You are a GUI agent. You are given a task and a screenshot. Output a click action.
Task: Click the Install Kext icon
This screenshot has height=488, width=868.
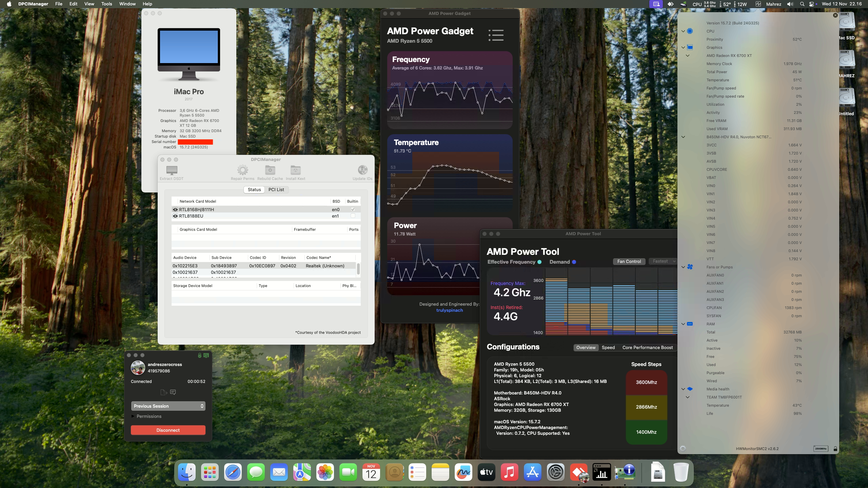point(295,170)
